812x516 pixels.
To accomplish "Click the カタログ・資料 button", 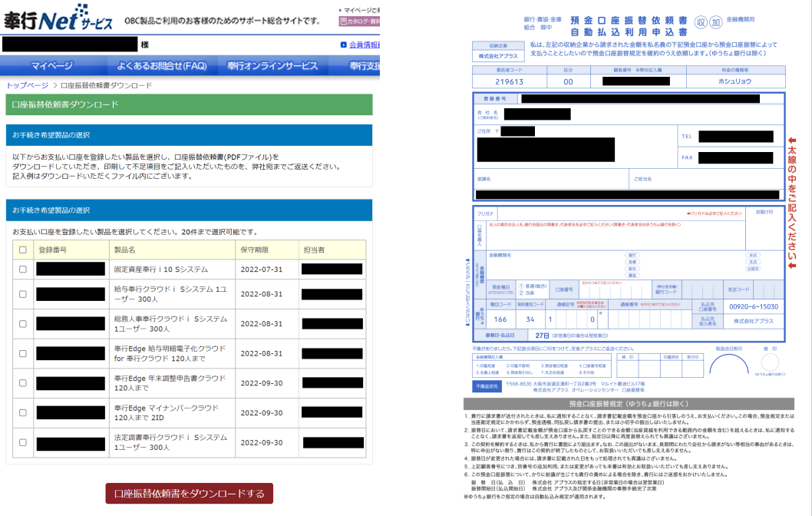I will click(359, 21).
